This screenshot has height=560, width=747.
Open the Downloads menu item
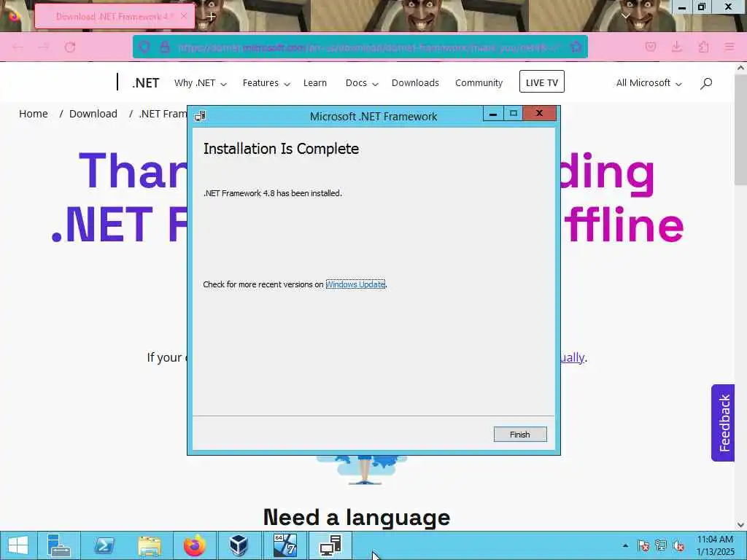[415, 83]
